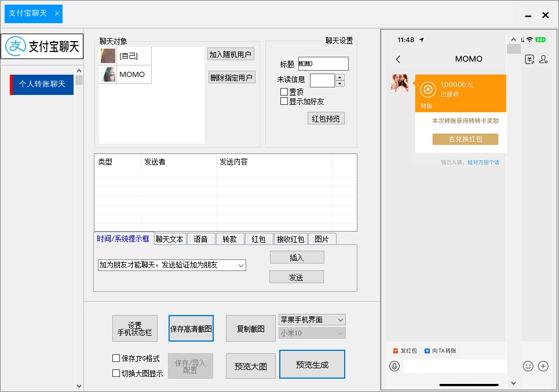
Task: Open the transaction record icon beside MOMO title
Action: coord(529,59)
